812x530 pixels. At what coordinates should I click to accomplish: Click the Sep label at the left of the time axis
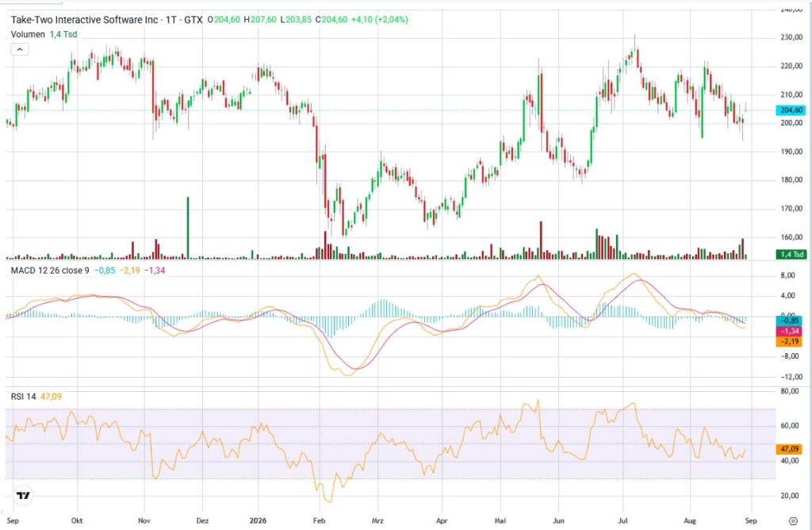13,520
